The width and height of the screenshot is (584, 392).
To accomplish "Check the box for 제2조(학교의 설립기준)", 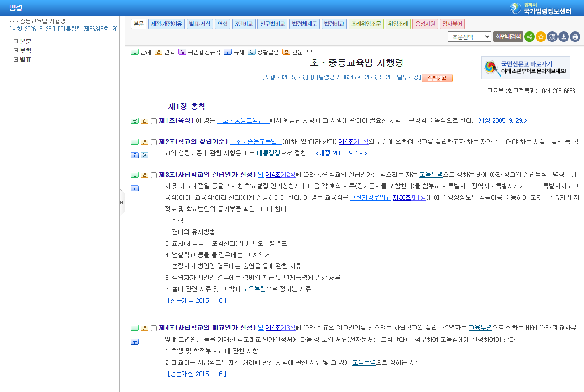I will point(154,143).
